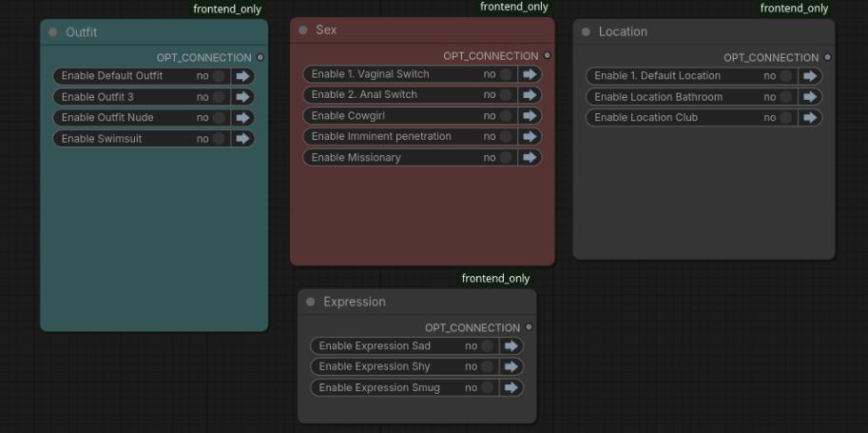Navigate to Swimsuit group using its arrow
This screenshot has width=868, height=433.
[x=243, y=139]
